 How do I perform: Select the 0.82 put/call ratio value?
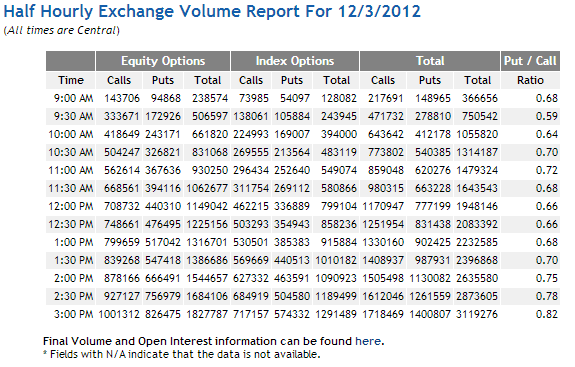tap(546, 314)
